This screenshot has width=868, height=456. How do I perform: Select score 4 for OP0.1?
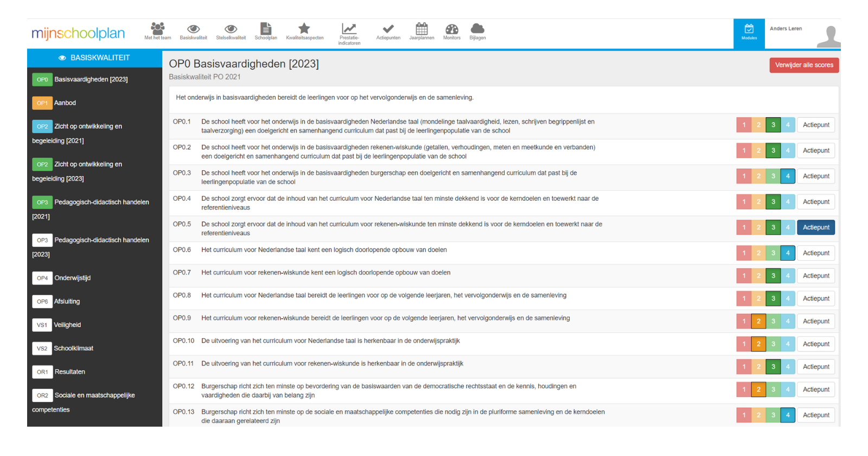pyautogui.click(x=788, y=125)
